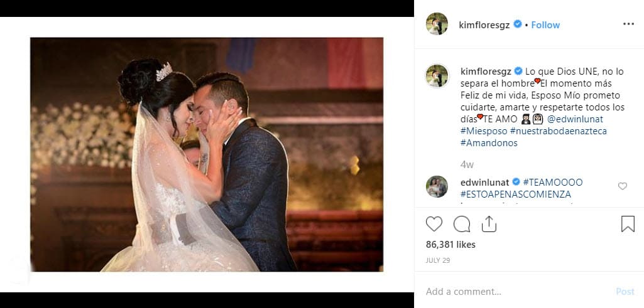Open the header kimfloresgz username link
This screenshot has height=308, width=644.
tap(484, 25)
